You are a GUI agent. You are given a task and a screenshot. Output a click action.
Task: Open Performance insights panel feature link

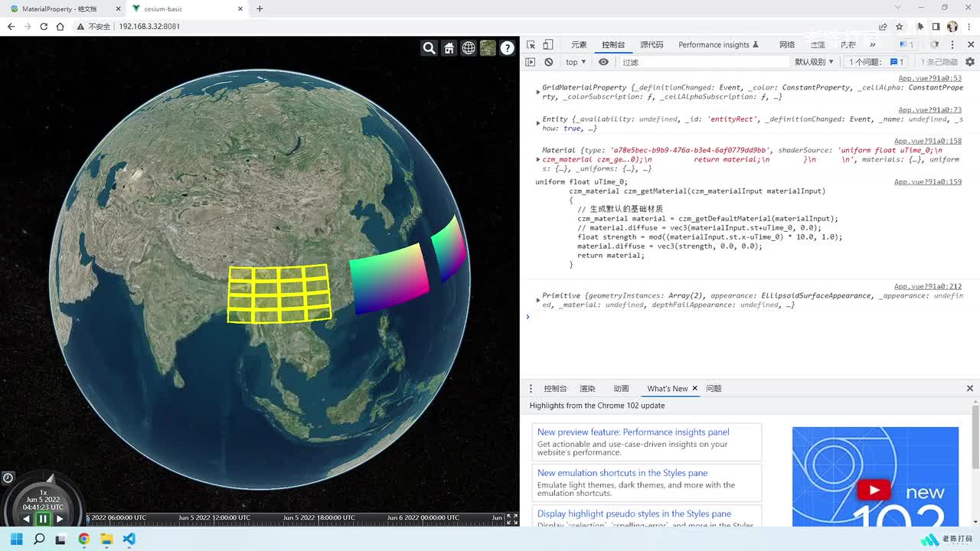click(x=633, y=432)
